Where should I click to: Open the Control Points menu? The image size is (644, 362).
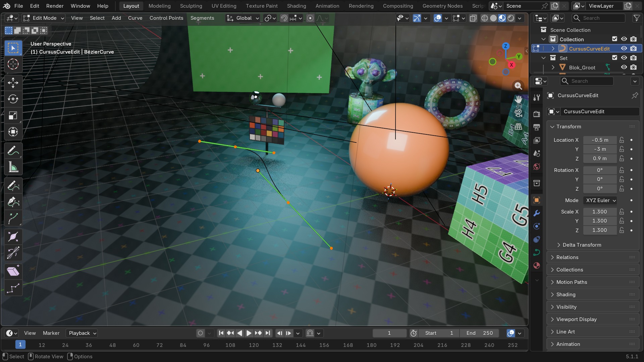[166, 18]
